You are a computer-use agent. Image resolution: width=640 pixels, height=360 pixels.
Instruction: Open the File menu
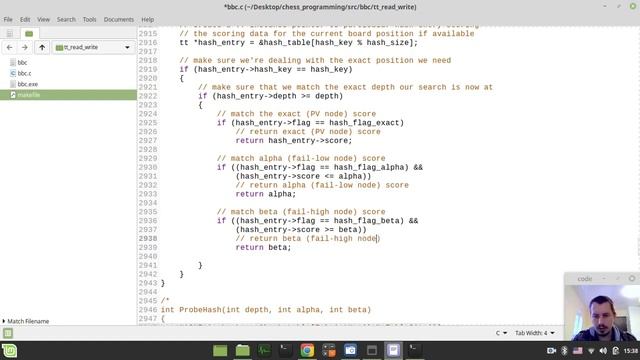(8, 19)
